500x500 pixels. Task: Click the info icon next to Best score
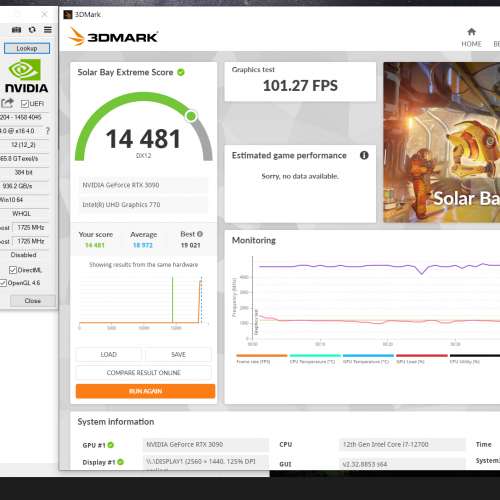click(200, 234)
